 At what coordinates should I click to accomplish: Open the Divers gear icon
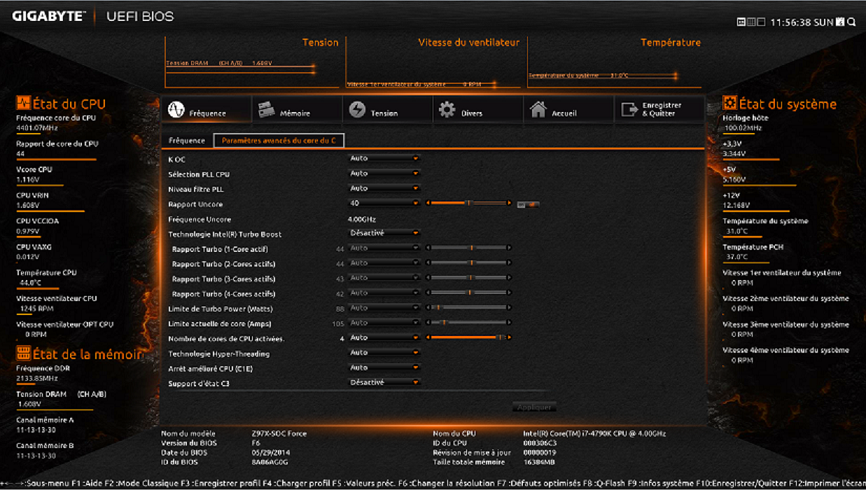click(447, 109)
